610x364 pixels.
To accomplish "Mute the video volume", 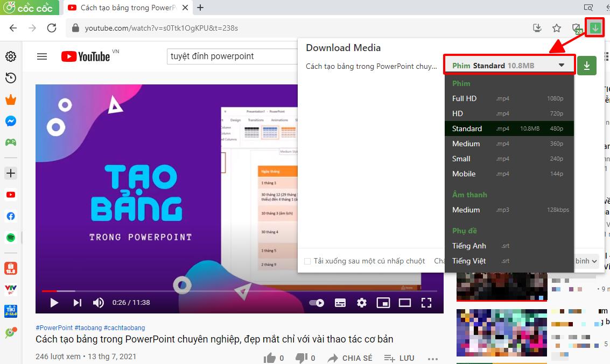I will click(x=99, y=303).
